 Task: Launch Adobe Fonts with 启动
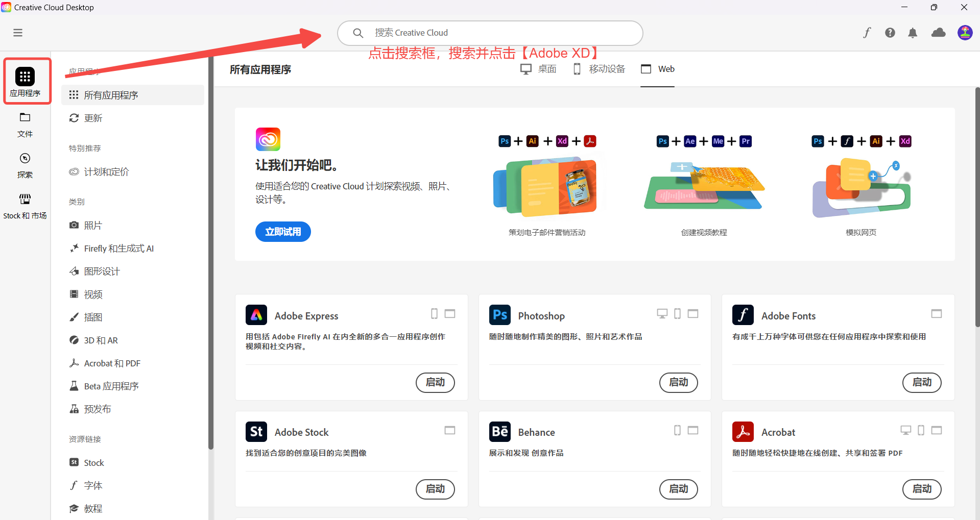[x=922, y=382]
